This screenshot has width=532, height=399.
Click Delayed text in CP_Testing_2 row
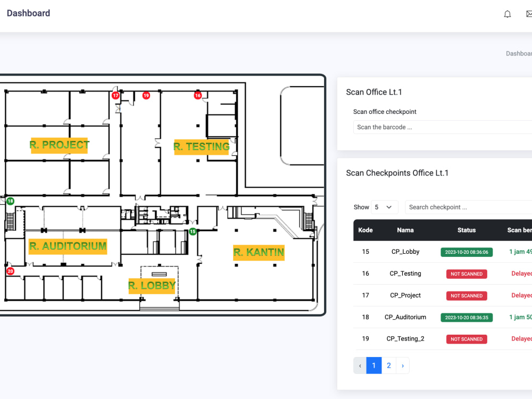(x=521, y=338)
